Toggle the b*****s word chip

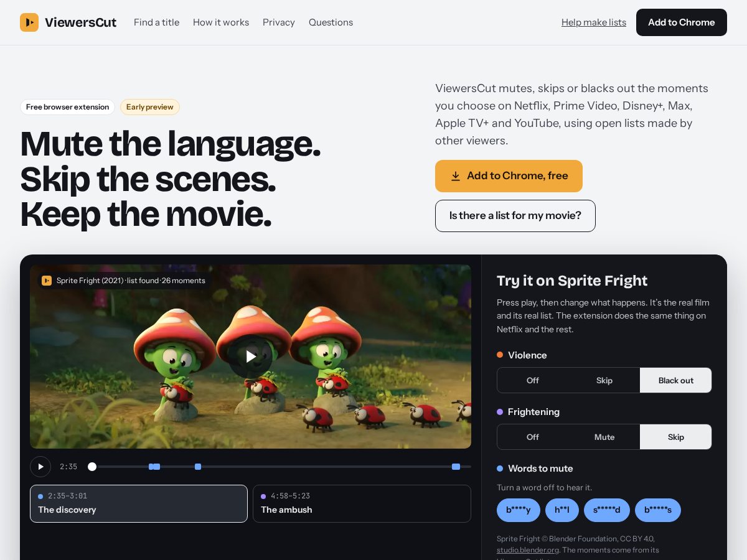coord(658,510)
